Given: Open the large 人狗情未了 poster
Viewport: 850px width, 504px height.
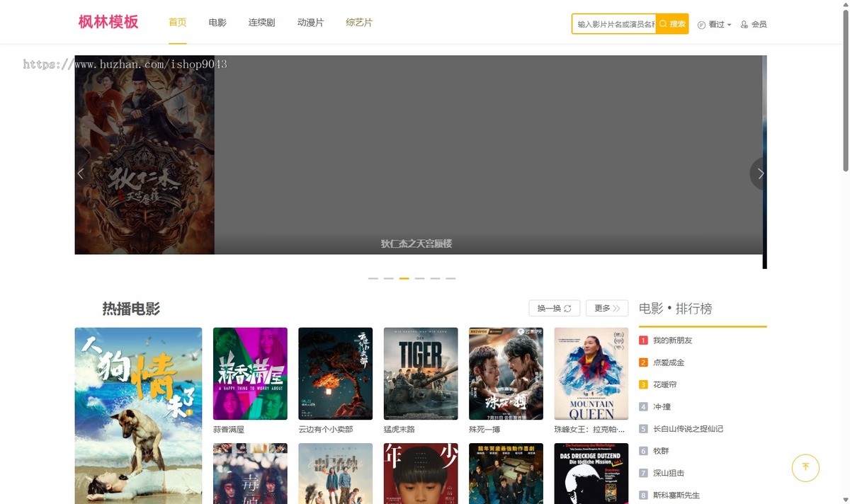Looking at the screenshot, I should coord(138,416).
